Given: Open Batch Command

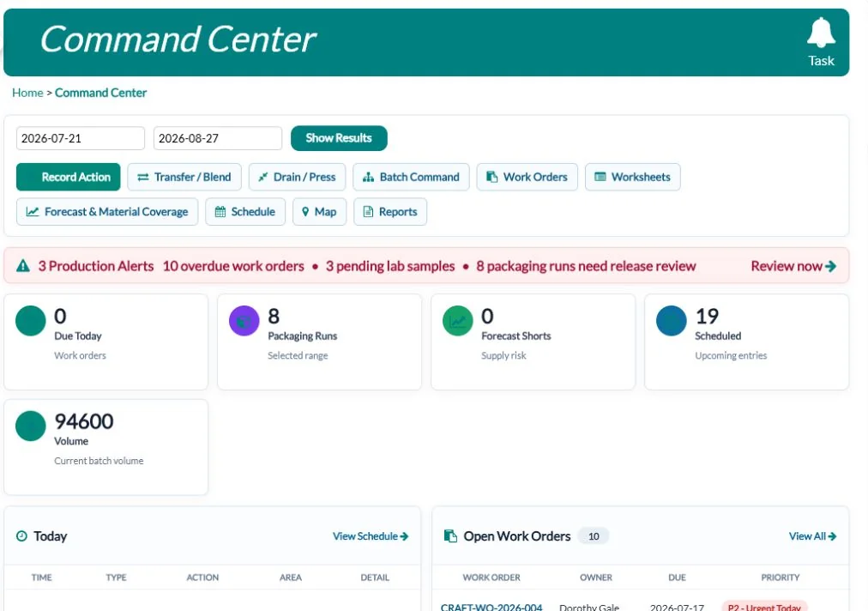Looking at the screenshot, I should 411,177.
